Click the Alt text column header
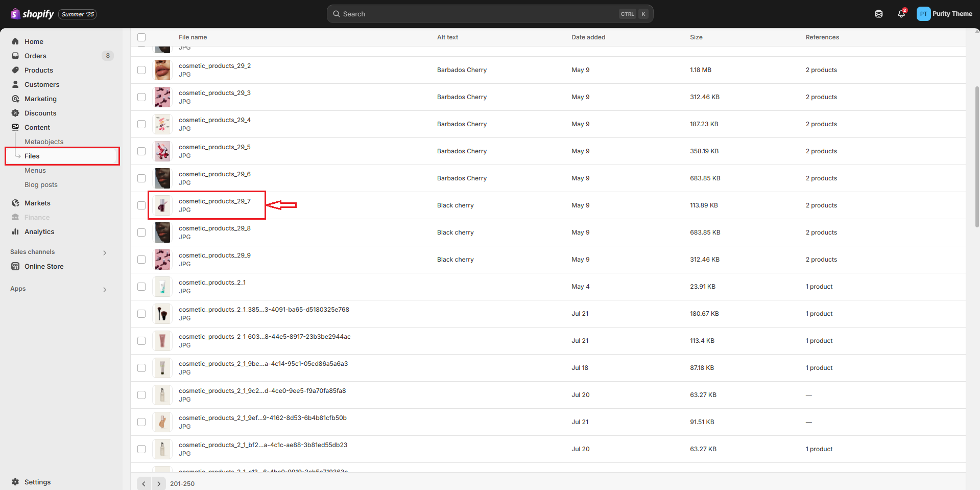 coord(447,37)
